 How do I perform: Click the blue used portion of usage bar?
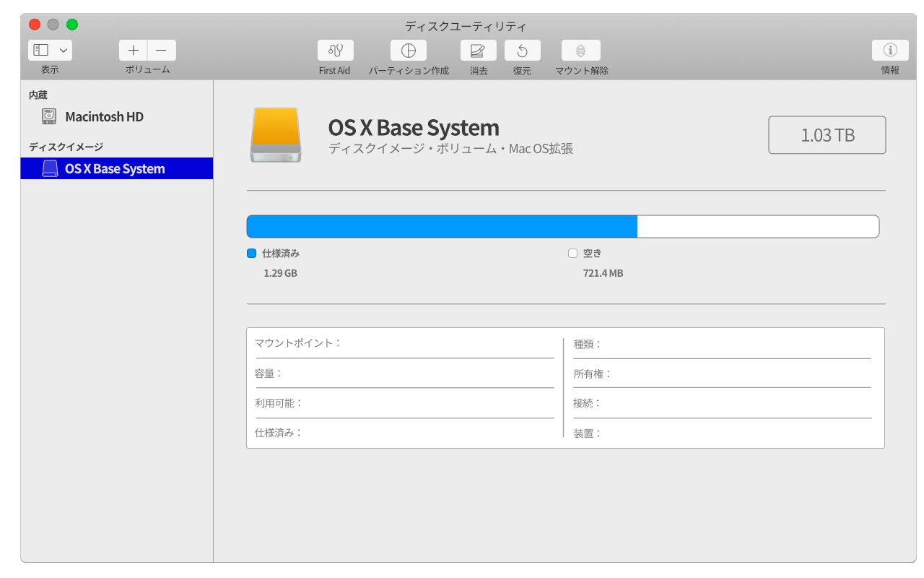point(442,226)
